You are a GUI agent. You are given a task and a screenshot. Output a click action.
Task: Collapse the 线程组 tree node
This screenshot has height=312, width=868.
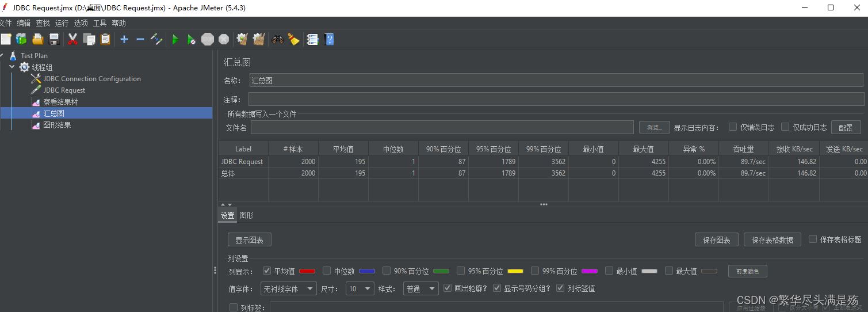click(12, 67)
